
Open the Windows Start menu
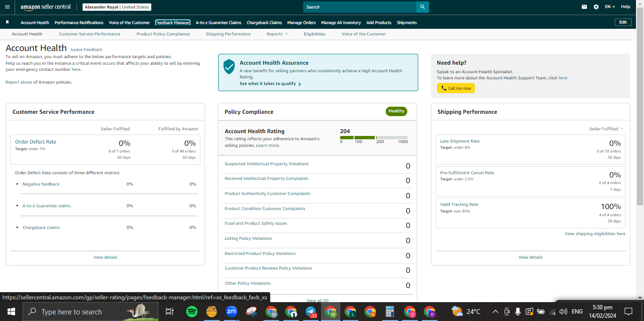click(x=11, y=312)
